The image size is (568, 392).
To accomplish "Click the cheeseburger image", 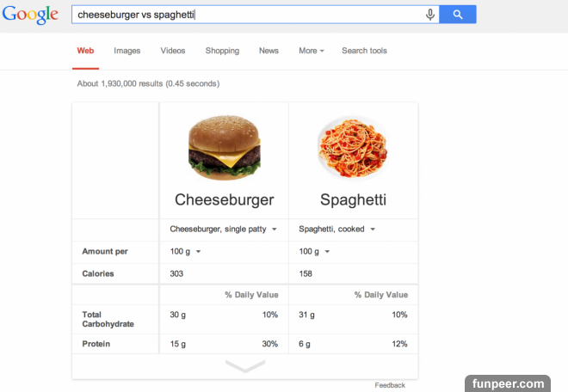I will pos(224,148).
